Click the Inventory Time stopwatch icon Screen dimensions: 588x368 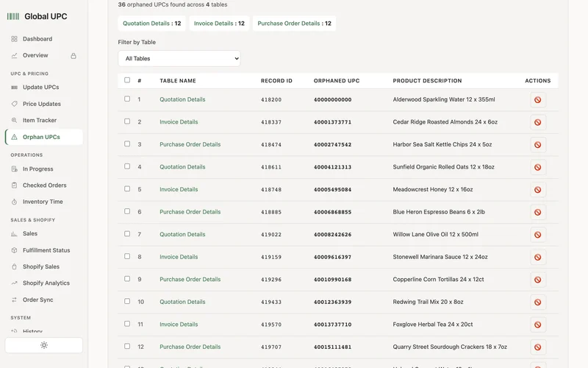pyautogui.click(x=14, y=202)
